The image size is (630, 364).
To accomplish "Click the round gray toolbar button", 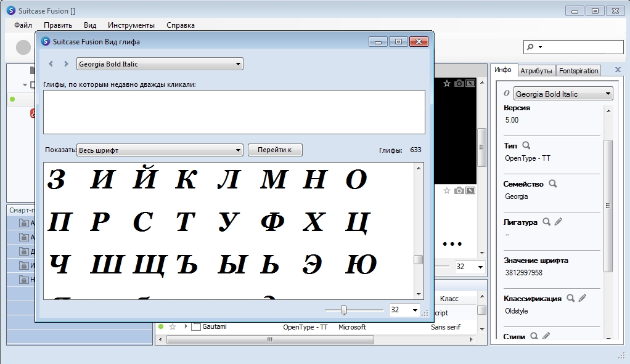I will (x=23, y=47).
